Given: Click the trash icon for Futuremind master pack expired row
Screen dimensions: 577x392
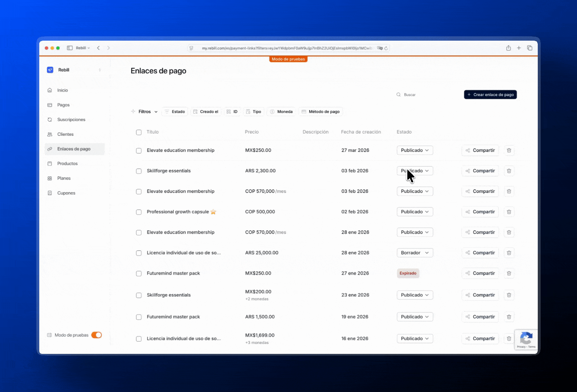Looking at the screenshot, I should pos(509,273).
